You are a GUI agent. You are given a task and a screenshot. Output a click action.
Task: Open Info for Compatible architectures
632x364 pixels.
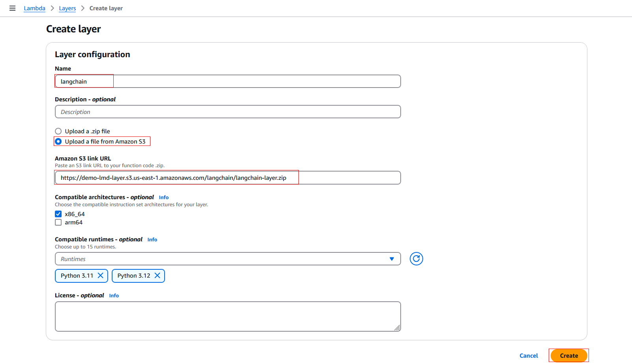(x=163, y=197)
